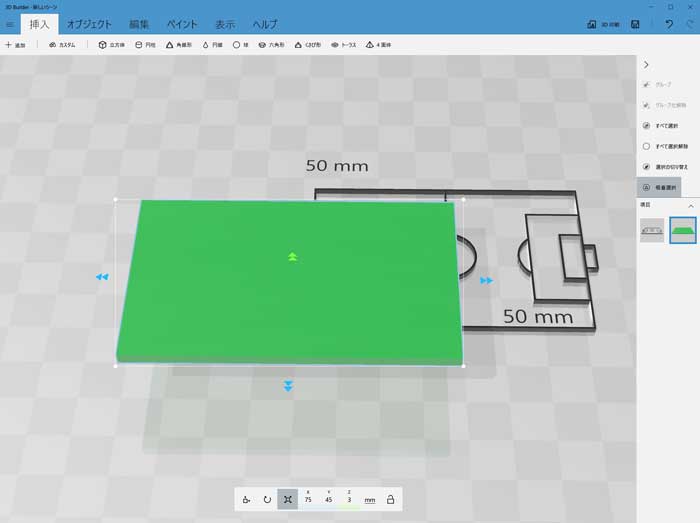Deselect all objects (すべて選択解除)

coord(665,146)
